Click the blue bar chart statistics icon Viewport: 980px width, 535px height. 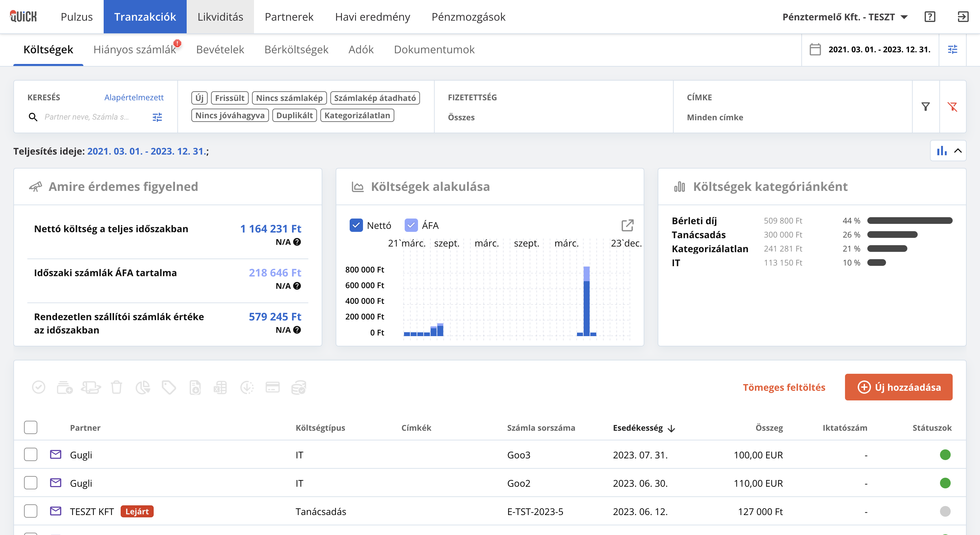(x=942, y=151)
